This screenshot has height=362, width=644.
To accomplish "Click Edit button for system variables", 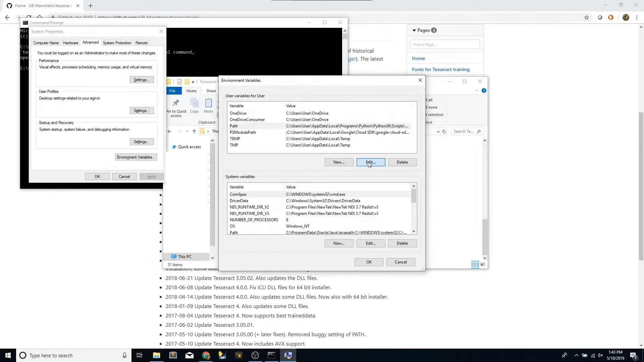I will click(371, 243).
